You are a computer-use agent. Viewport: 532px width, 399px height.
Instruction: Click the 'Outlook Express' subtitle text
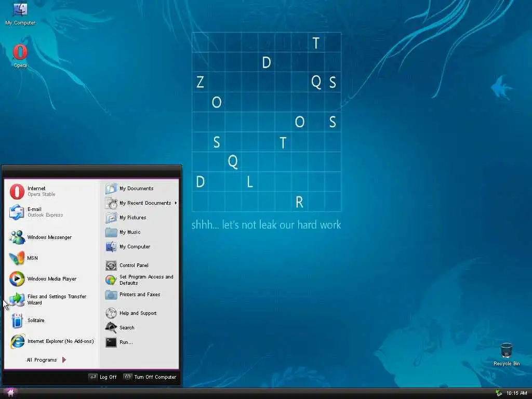tap(45, 215)
